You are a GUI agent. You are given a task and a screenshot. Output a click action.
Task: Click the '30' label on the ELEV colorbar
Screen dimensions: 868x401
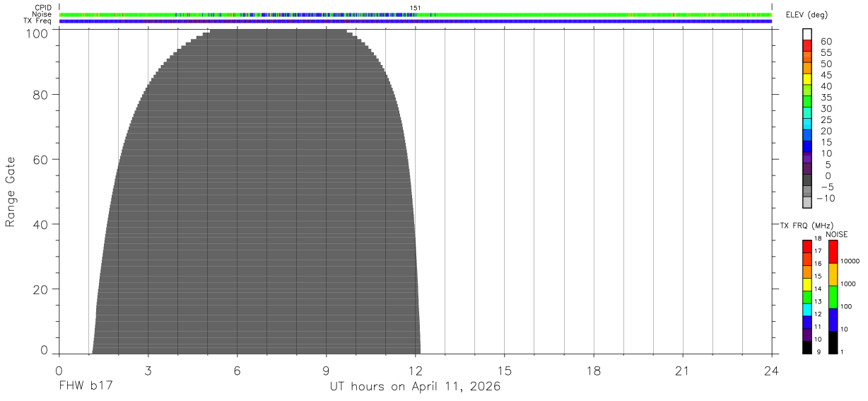pos(827,108)
